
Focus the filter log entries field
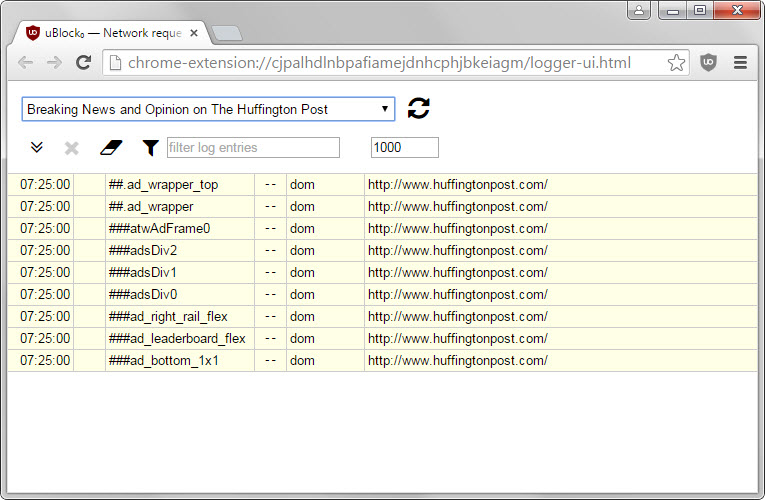tap(253, 147)
